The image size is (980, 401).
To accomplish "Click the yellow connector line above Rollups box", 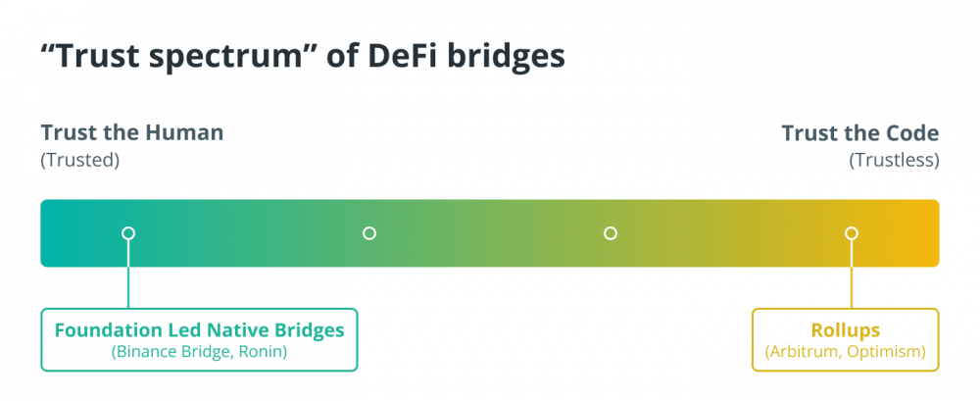I will [852, 274].
